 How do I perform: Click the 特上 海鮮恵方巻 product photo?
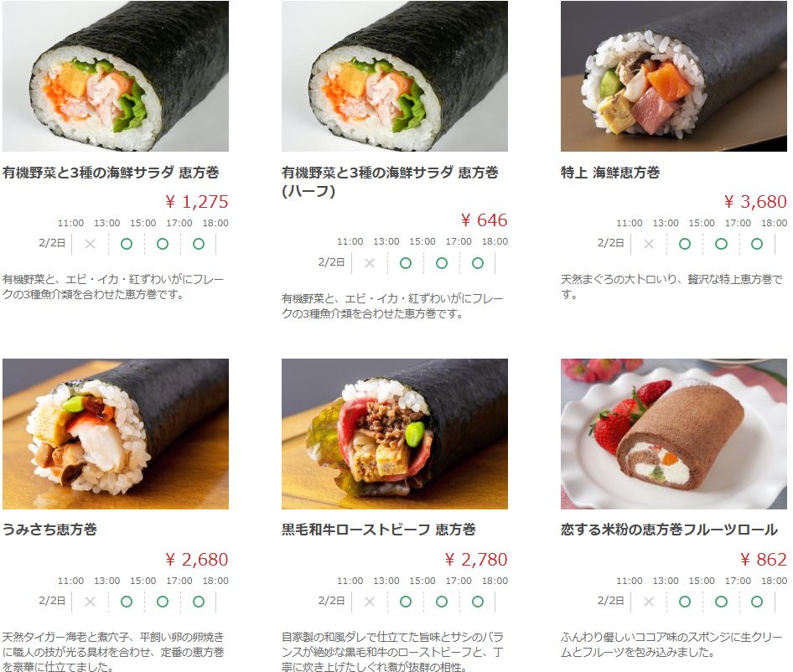674,76
